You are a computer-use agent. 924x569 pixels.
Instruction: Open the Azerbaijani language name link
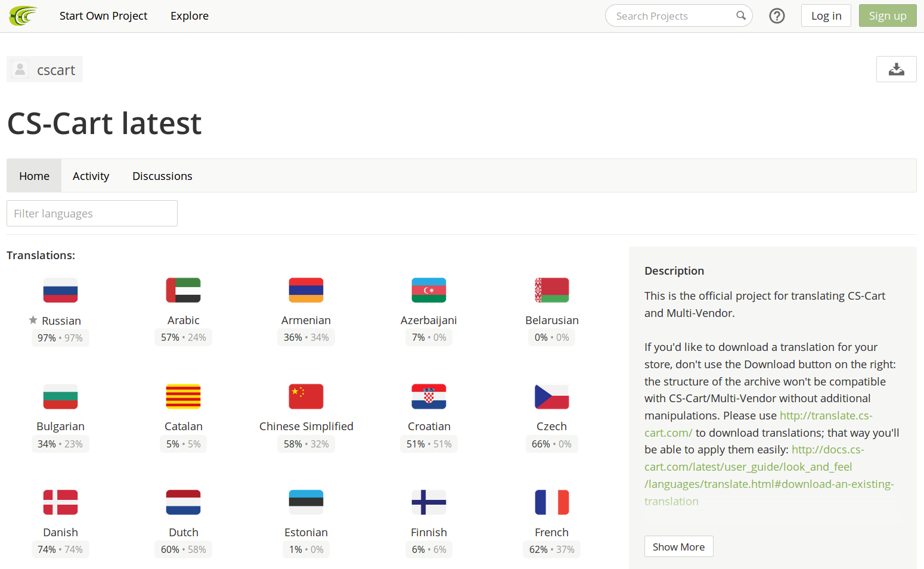pyautogui.click(x=429, y=321)
